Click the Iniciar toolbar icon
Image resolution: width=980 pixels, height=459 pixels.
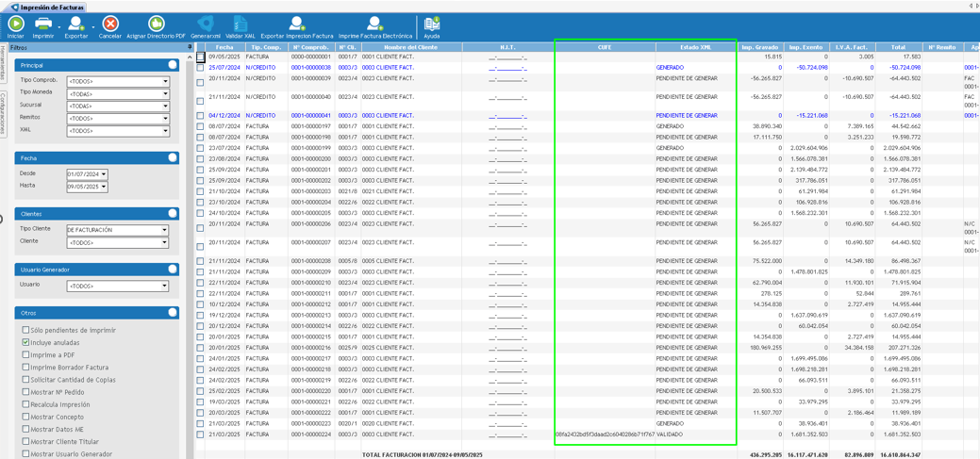16,24
